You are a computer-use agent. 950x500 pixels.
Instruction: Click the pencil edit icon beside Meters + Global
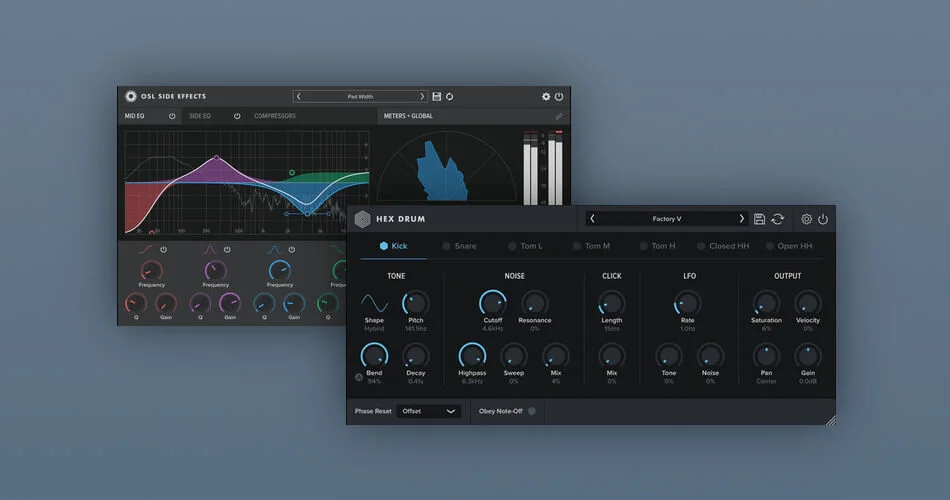point(559,116)
